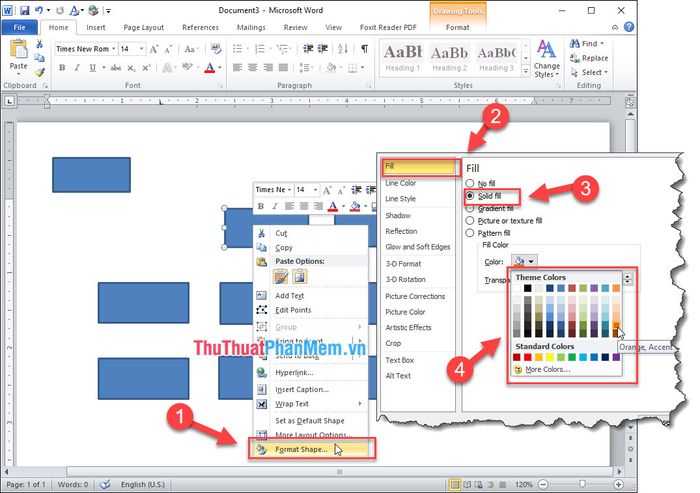The image size is (700, 493).
Task: Open the Times New Roman font dropdown
Action: click(x=113, y=48)
